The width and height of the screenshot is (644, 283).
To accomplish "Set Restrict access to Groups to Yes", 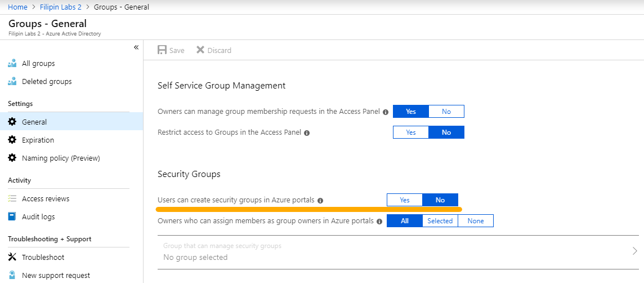I will [411, 132].
